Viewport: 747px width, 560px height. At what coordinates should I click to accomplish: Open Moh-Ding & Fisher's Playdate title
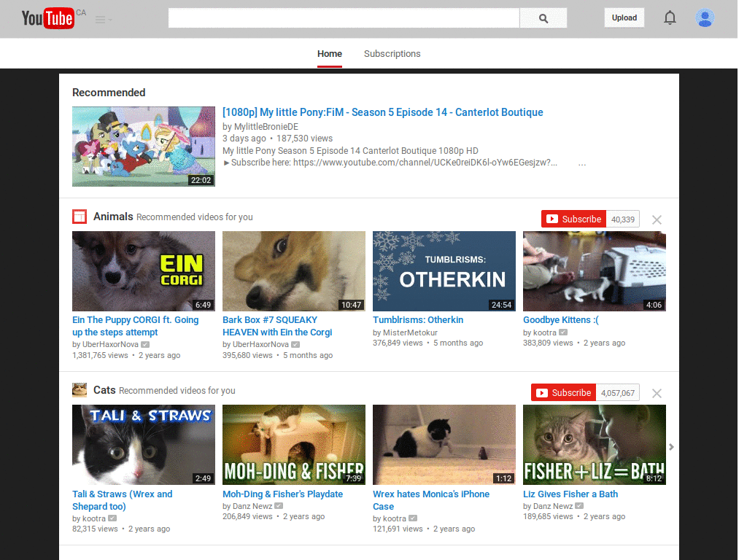point(282,494)
